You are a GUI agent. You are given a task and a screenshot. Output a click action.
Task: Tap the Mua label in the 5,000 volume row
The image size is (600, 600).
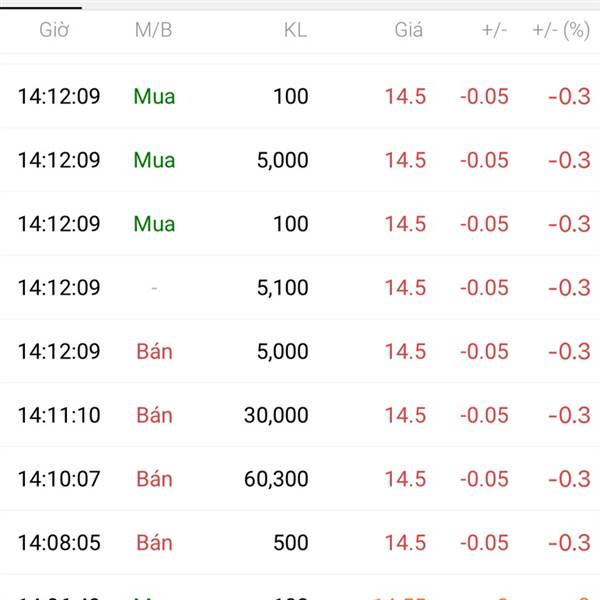click(x=154, y=160)
